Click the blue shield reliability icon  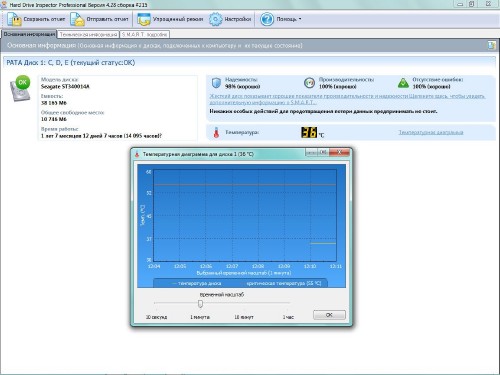point(216,83)
